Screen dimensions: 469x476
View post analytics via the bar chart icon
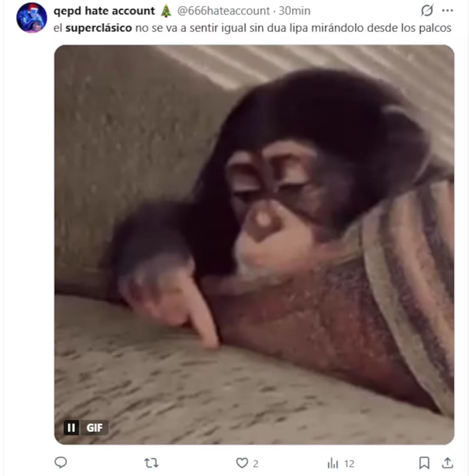[333, 463]
